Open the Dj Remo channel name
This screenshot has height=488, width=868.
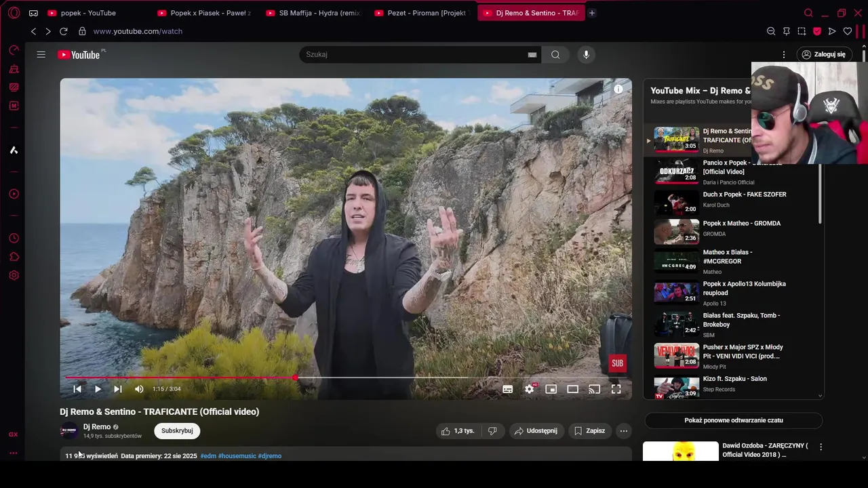tap(97, 427)
